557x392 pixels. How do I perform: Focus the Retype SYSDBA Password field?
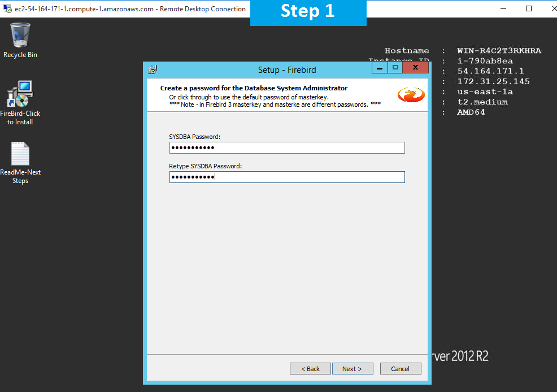pos(287,177)
